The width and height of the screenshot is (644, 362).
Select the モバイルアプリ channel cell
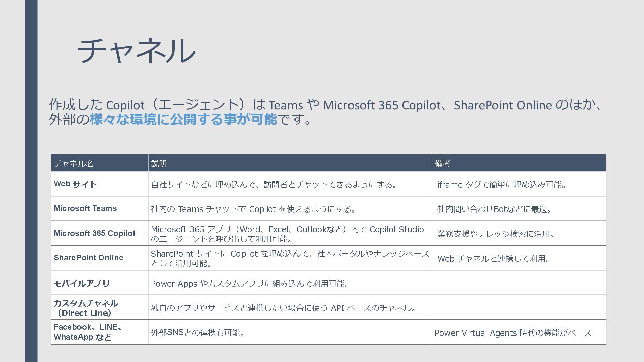tap(100, 283)
